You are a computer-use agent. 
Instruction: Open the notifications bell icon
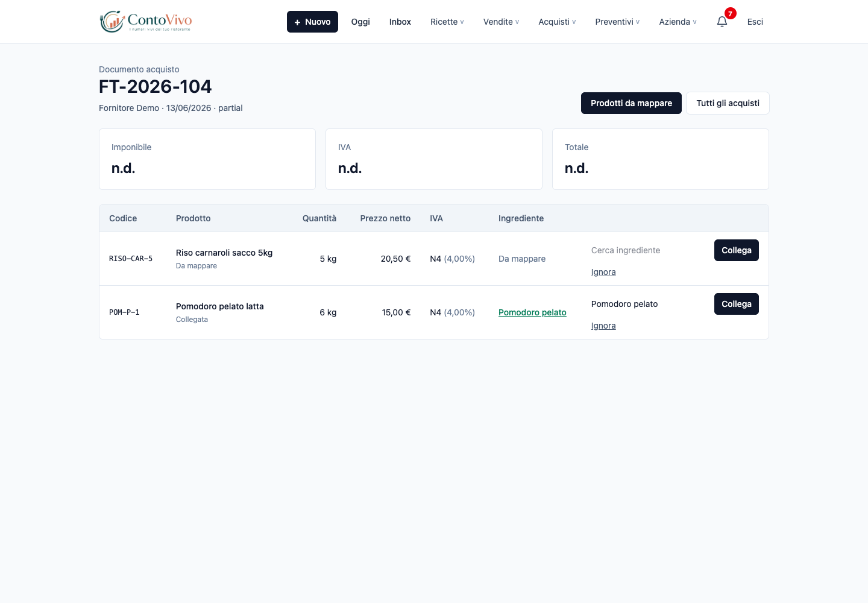click(722, 22)
